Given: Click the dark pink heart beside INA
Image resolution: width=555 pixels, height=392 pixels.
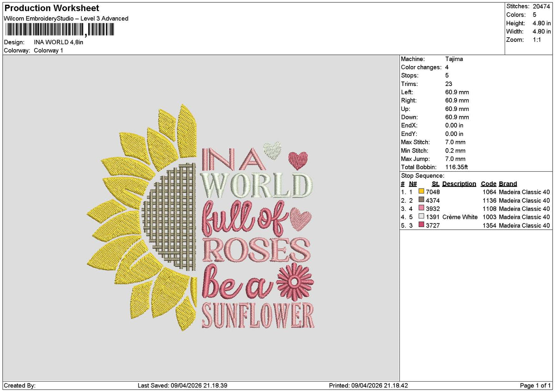Looking at the screenshot, I should 298,160.
